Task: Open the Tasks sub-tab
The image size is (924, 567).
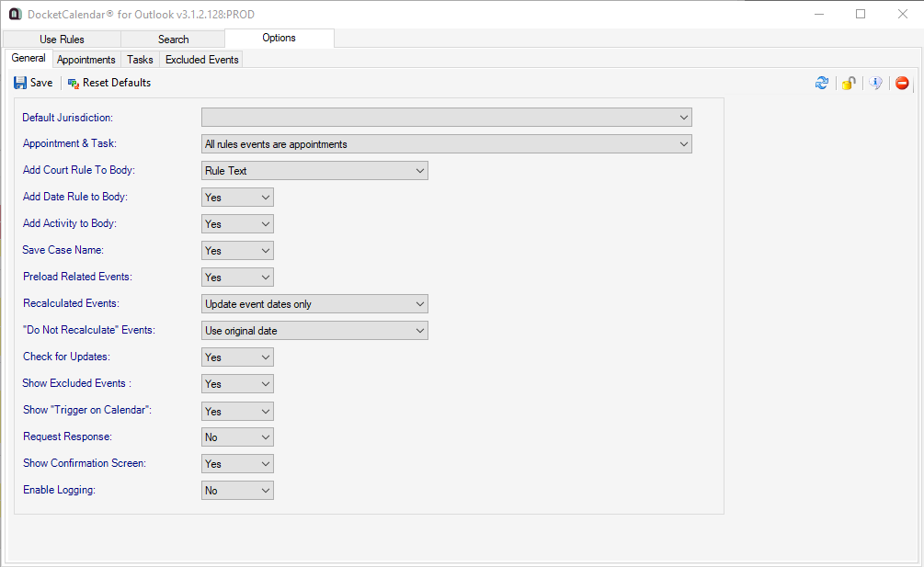Action: point(140,60)
